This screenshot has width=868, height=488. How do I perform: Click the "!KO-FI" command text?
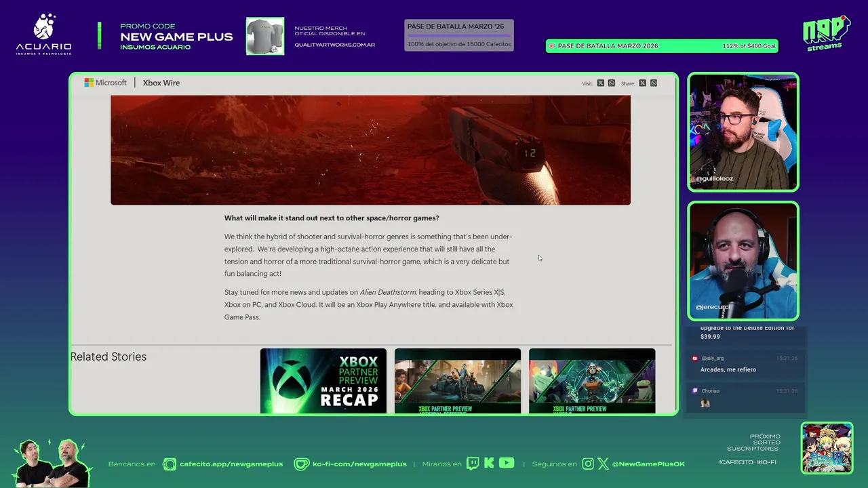click(766, 462)
